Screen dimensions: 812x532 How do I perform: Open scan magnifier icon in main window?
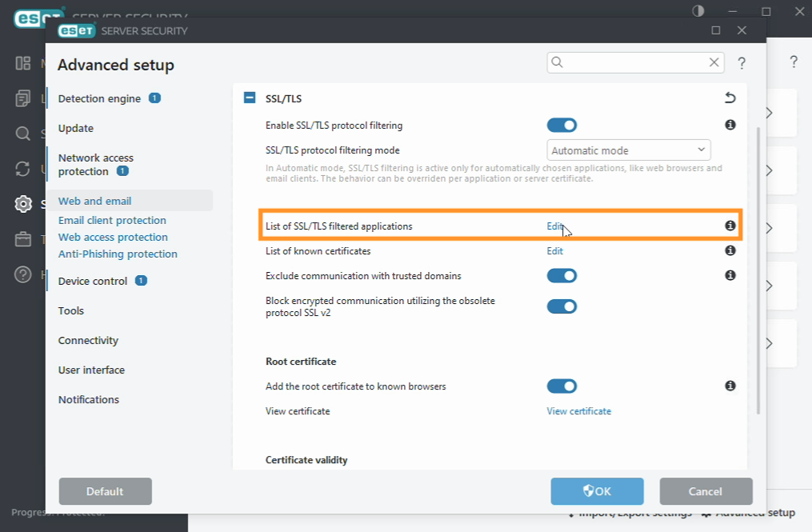tap(22, 134)
